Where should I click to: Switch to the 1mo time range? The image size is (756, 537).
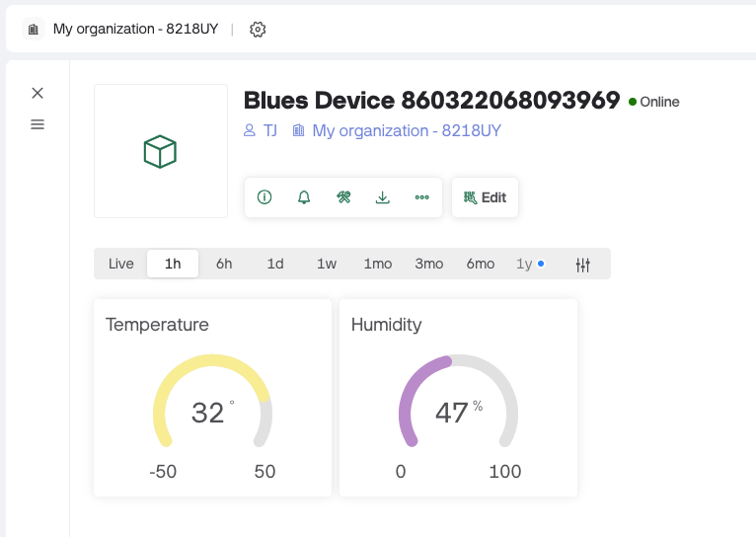click(x=378, y=264)
